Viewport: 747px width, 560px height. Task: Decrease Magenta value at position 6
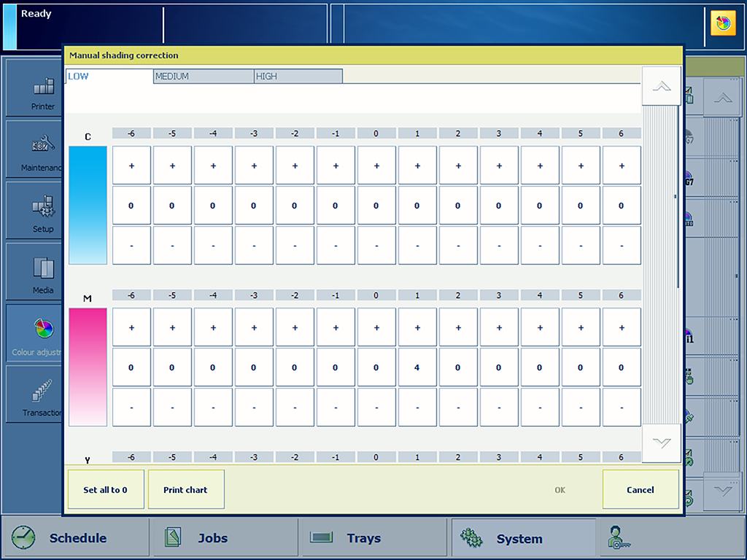pyautogui.click(x=622, y=408)
